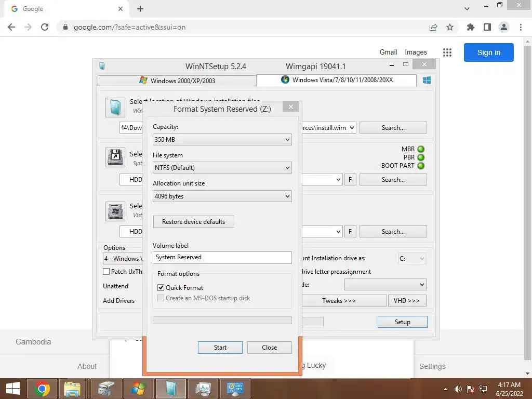Edit the Volume label text field
The height and width of the screenshot is (399, 532).
(x=222, y=257)
